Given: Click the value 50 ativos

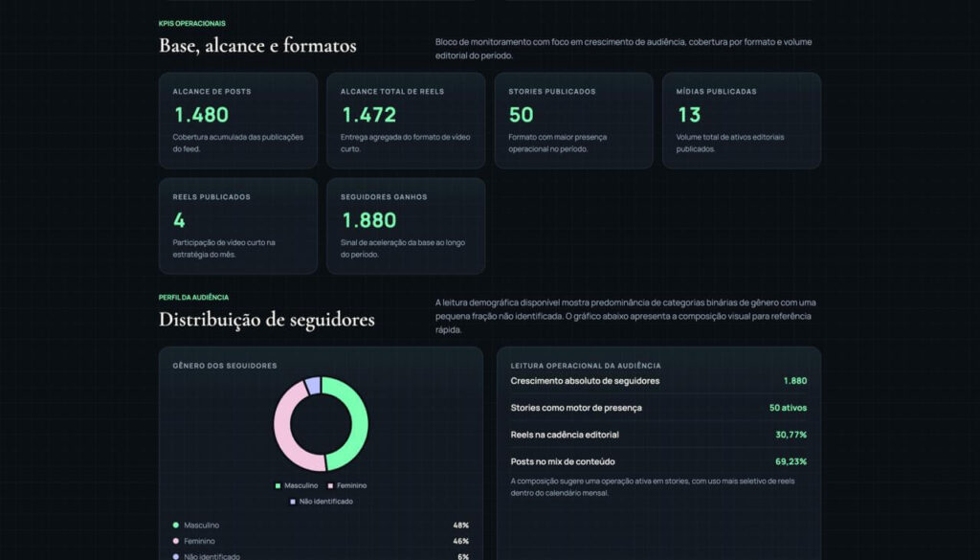Looking at the screenshot, I should [789, 408].
